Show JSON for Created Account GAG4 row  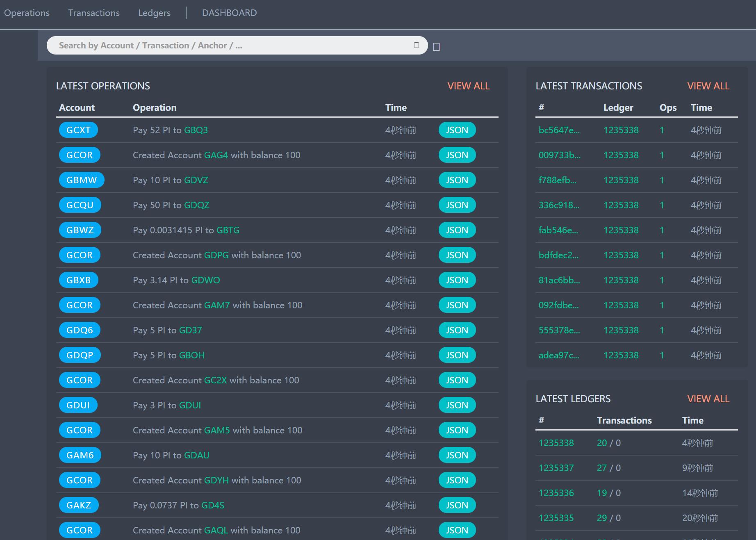[457, 155]
